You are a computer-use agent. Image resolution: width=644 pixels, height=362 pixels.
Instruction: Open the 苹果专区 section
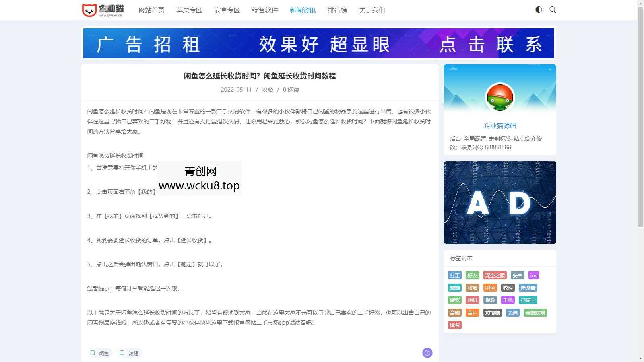click(x=189, y=10)
